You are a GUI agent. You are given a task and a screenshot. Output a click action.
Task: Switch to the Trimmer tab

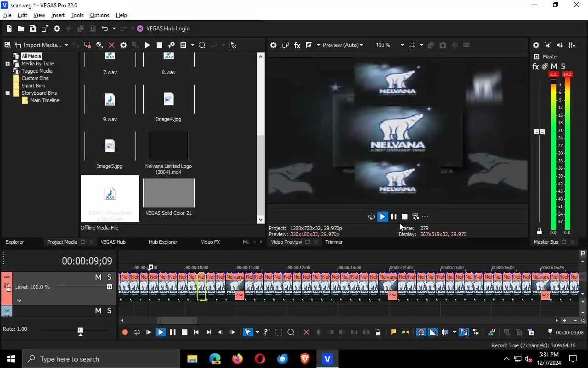coord(334,242)
